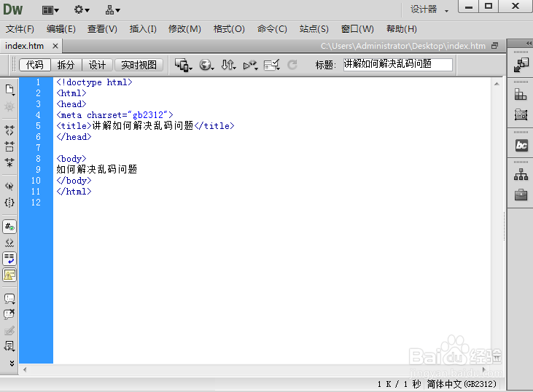
Task: Open the 查看(V) menu
Action: (102, 29)
